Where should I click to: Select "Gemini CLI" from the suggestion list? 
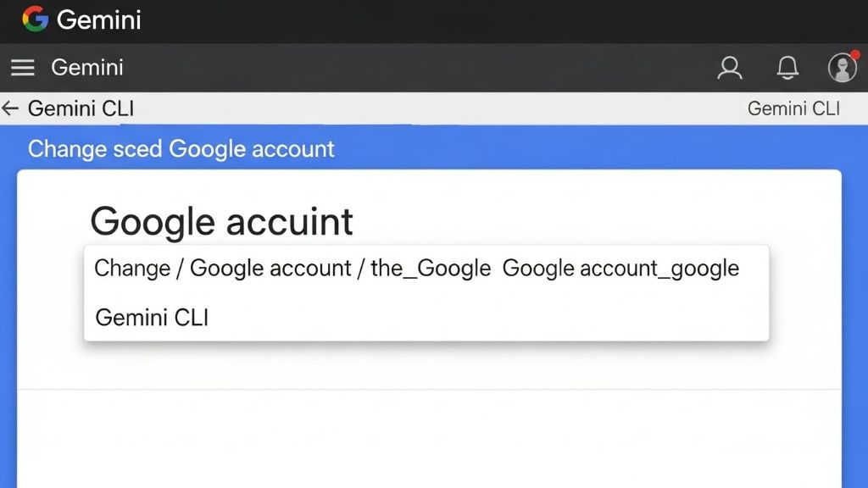(151, 317)
